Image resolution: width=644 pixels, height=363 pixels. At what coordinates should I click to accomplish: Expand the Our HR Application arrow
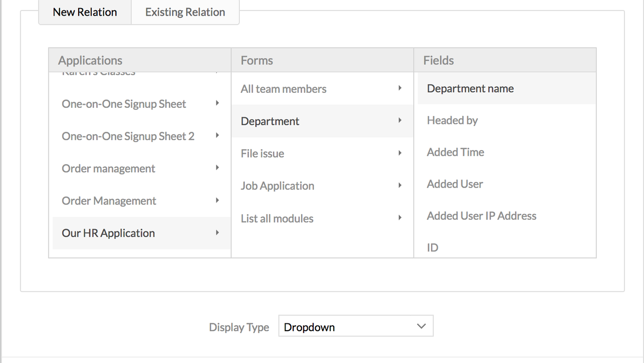point(217,233)
